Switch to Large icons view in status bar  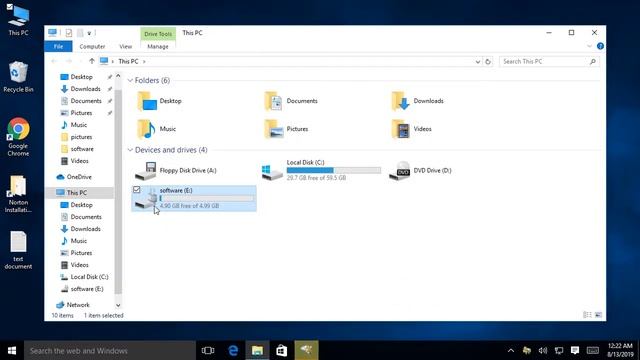click(x=598, y=315)
